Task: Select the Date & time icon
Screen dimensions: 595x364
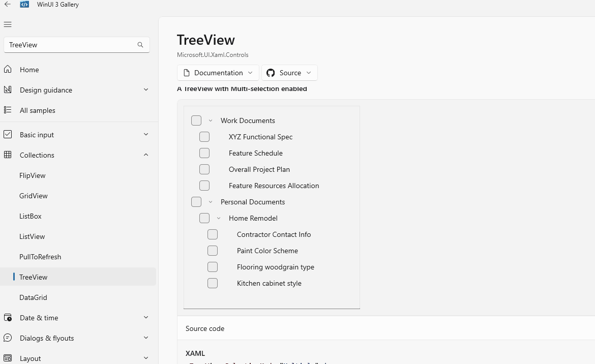Action: (8, 318)
